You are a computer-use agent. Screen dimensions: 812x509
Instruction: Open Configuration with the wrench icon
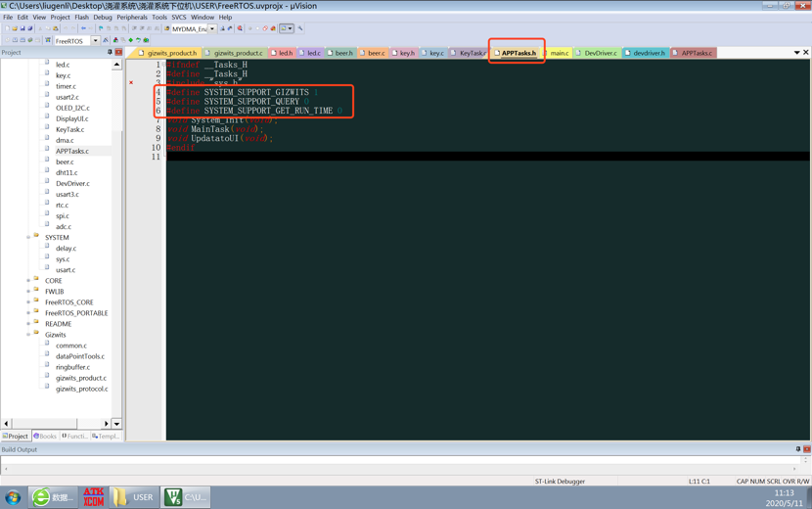pyautogui.click(x=300, y=28)
